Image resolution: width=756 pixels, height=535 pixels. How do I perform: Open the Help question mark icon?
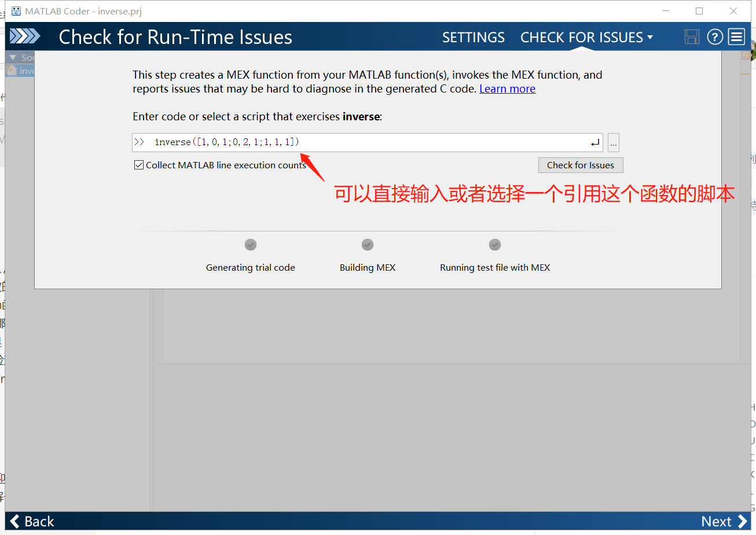pyautogui.click(x=715, y=37)
